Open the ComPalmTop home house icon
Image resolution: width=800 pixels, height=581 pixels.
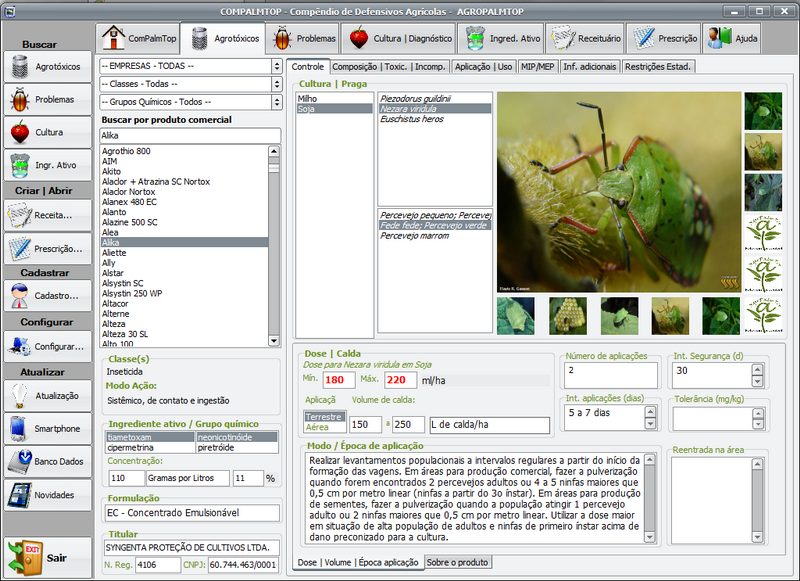pos(113,38)
